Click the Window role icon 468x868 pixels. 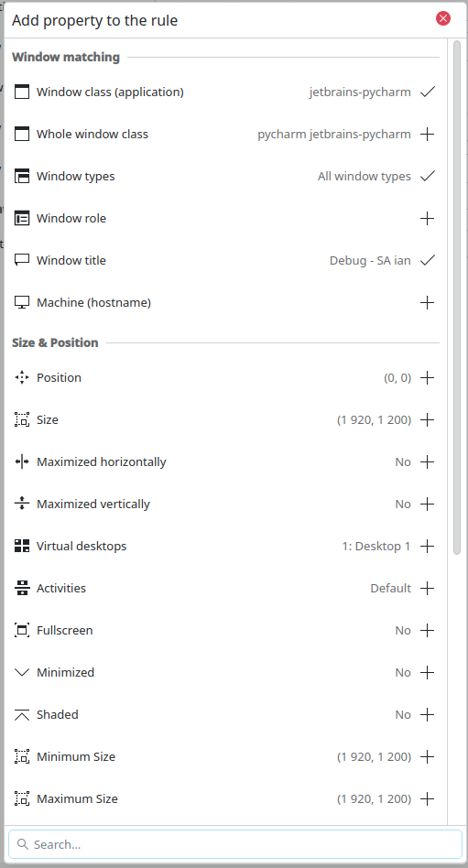coord(22,218)
